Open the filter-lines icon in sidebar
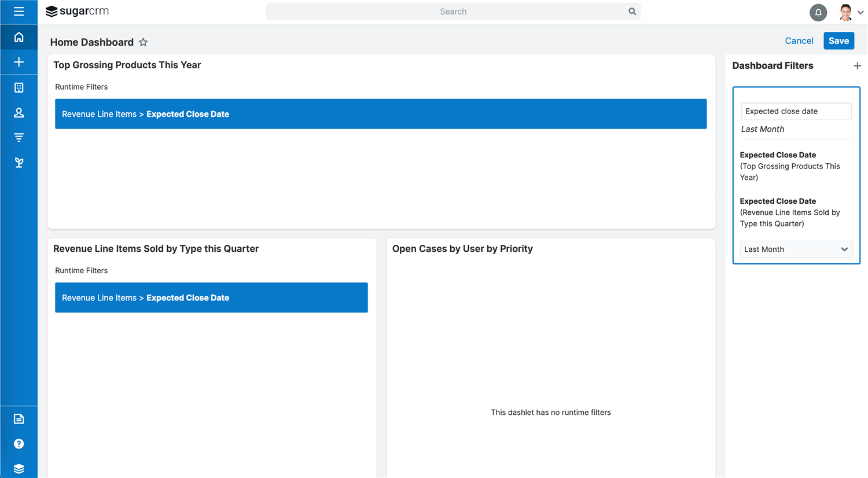Screen dimensions: 868x478 pos(19,138)
